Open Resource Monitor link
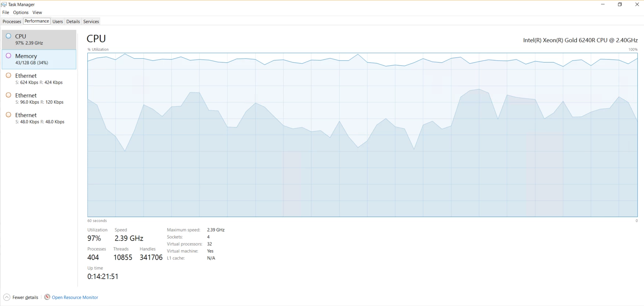Image resolution: width=644 pixels, height=306 pixels. [75, 298]
